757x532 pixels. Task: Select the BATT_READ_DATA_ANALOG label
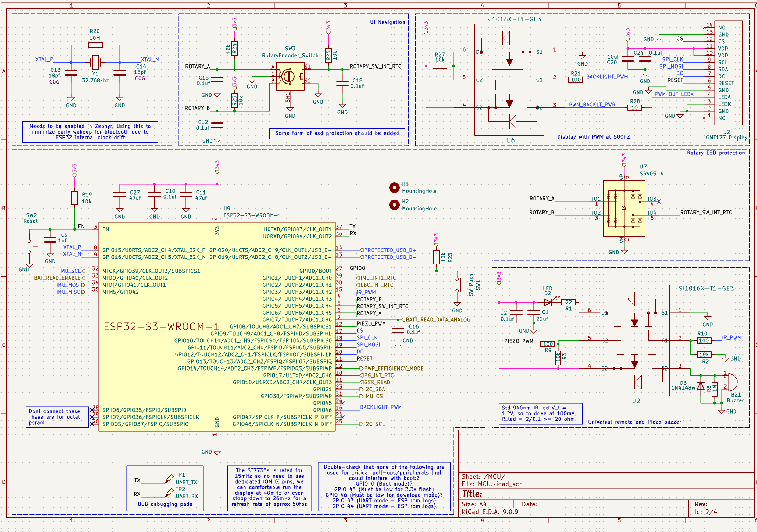click(435, 320)
